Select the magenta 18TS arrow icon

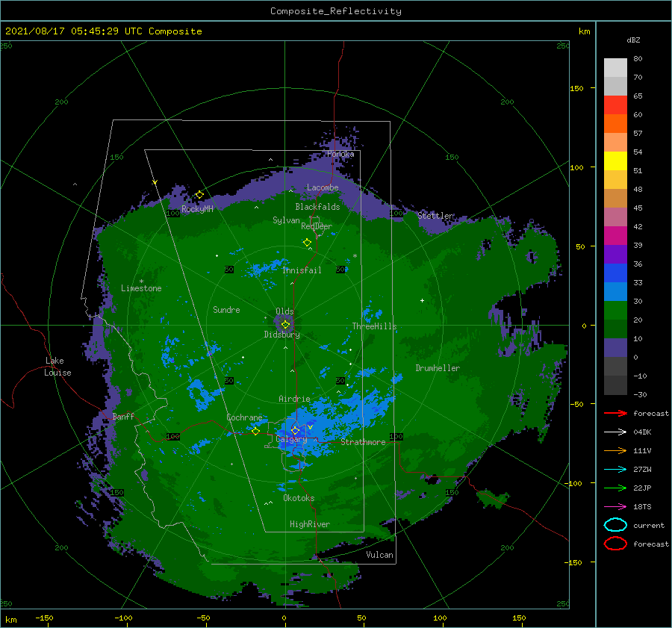click(x=615, y=507)
